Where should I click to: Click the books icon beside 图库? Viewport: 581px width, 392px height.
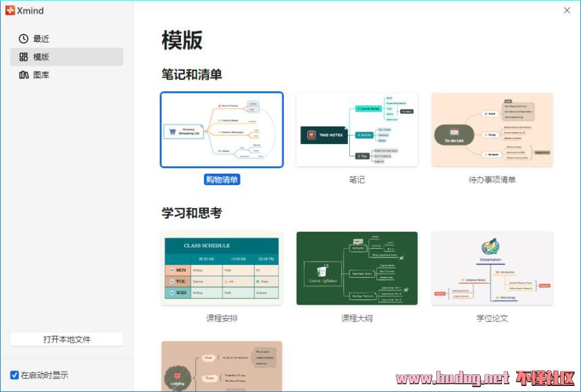pos(24,75)
